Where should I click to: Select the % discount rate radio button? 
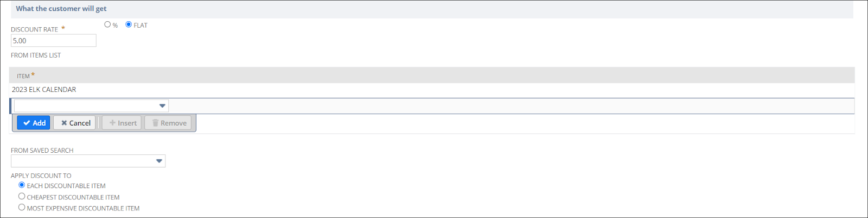(107, 24)
